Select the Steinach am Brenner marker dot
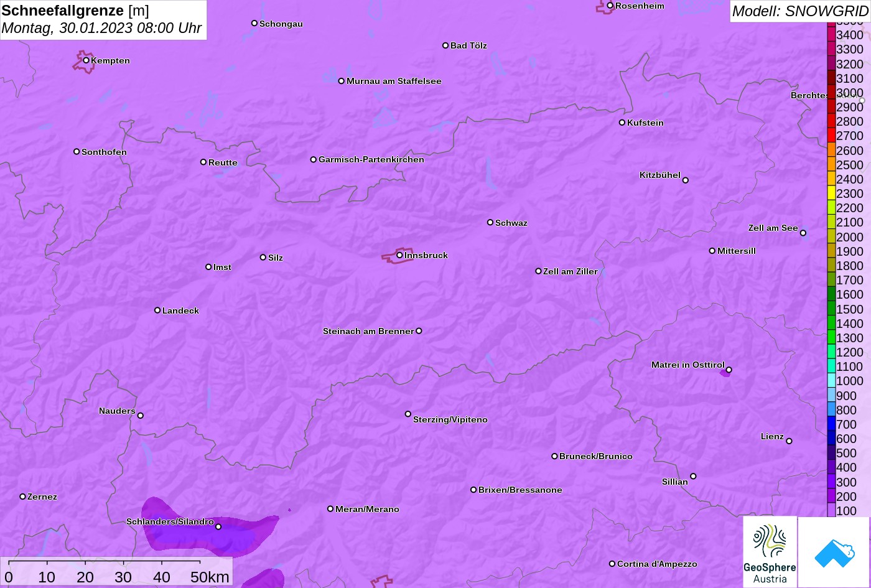 coord(419,331)
